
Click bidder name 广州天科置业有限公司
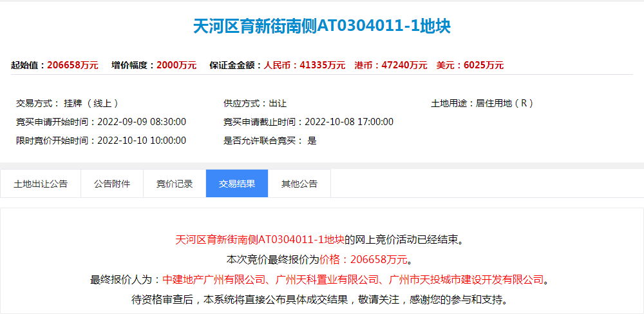click(326, 279)
